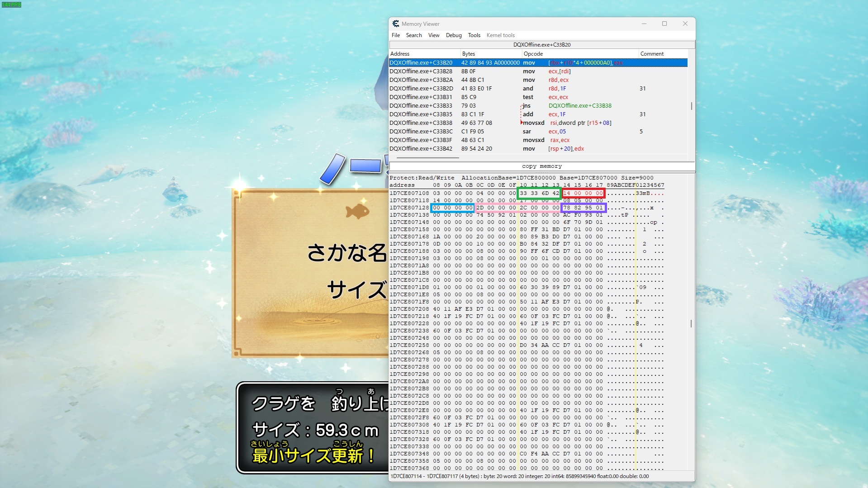
Task: Open the File menu
Action: tap(396, 35)
